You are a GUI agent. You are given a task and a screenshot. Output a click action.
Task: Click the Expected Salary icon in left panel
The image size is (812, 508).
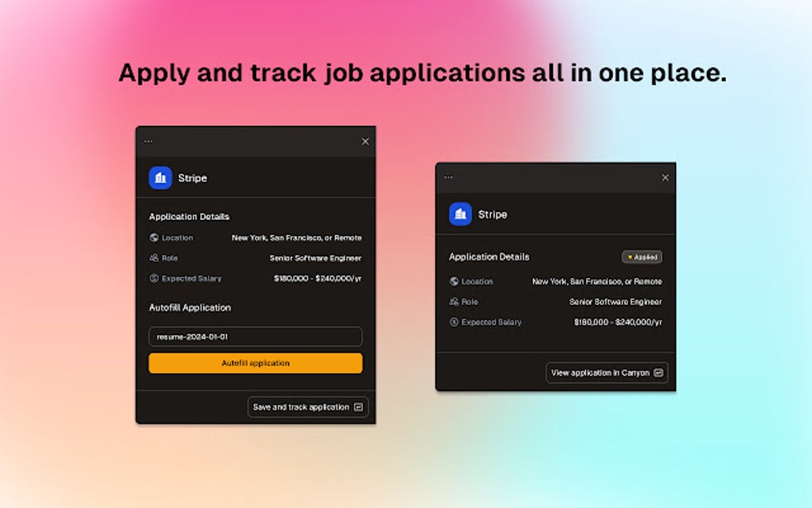154,278
